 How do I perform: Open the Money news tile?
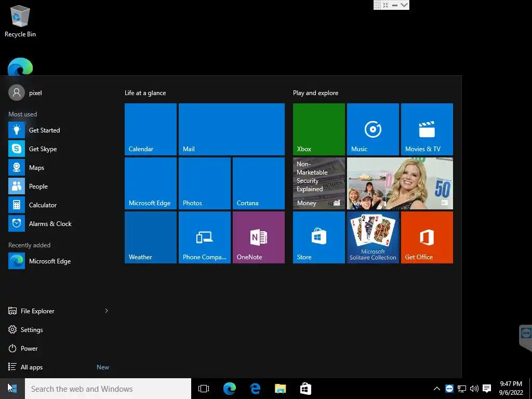[x=319, y=183]
